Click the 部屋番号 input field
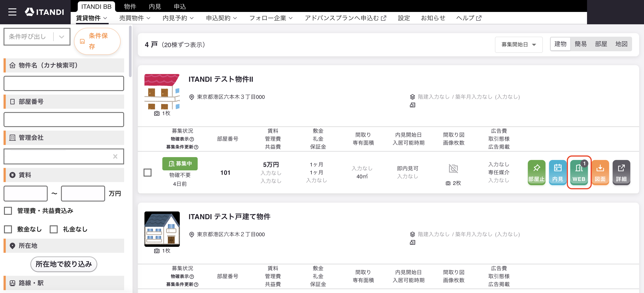 point(64,120)
